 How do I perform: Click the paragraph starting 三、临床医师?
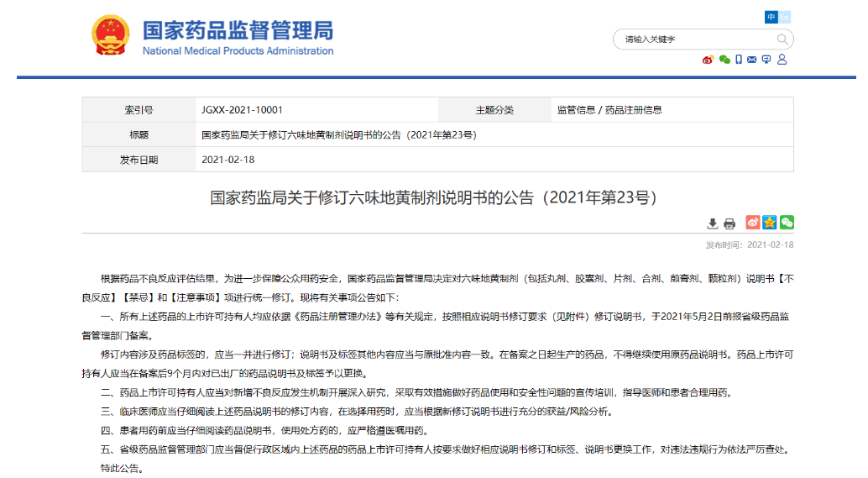358,412
